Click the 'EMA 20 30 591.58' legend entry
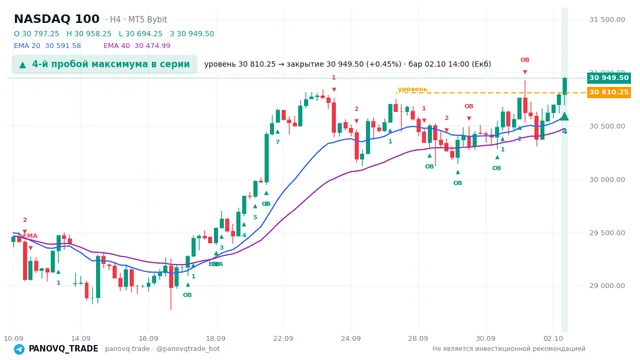The height and width of the screenshot is (360, 640). [x=47, y=46]
